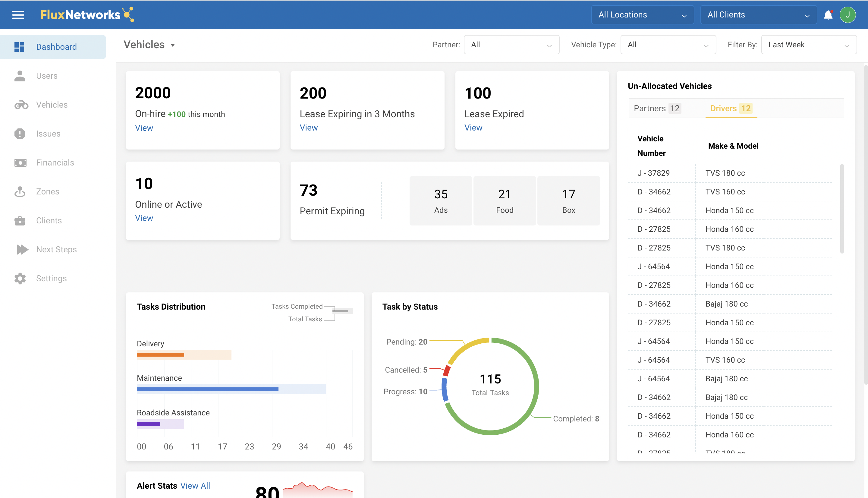Click the Food permit expiring tile
This screenshot has width=868, height=498.
[x=504, y=201]
